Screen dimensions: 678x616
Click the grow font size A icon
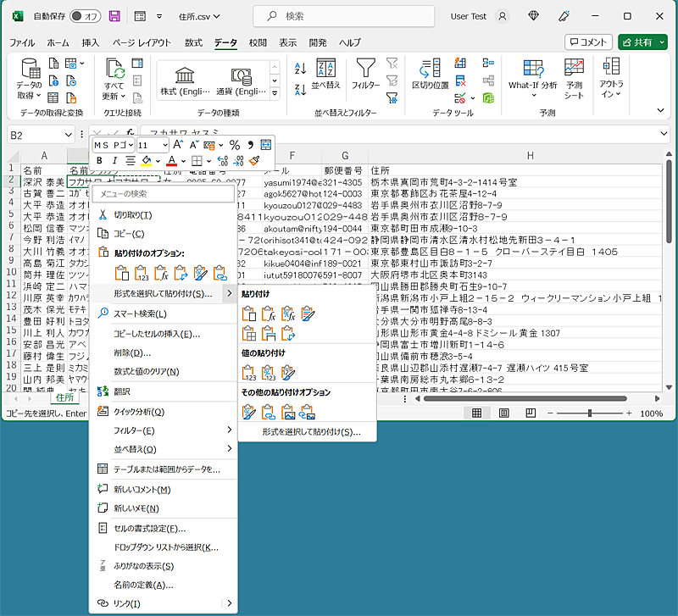point(178,145)
